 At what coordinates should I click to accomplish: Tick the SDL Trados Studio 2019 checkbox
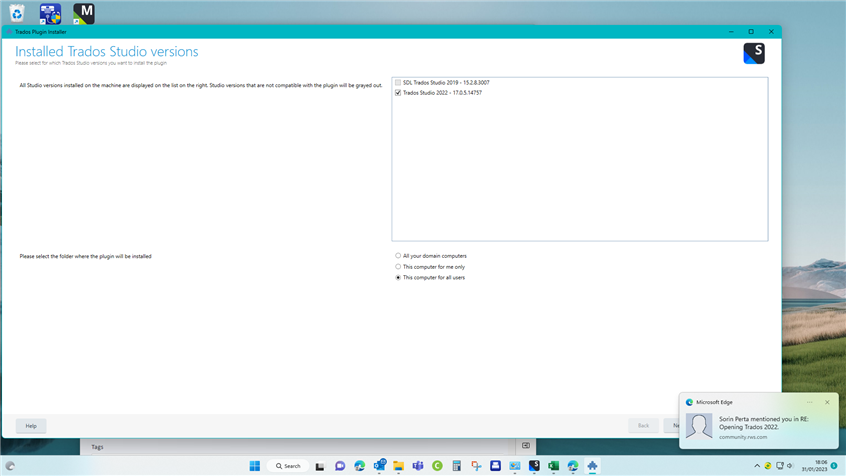pyautogui.click(x=398, y=83)
